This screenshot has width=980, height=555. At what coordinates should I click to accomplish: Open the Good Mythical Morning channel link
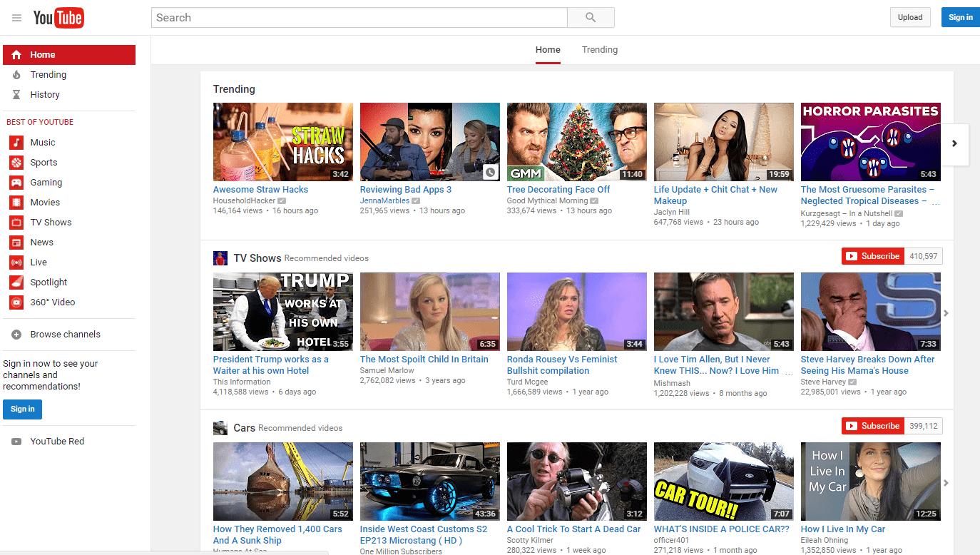tap(548, 201)
